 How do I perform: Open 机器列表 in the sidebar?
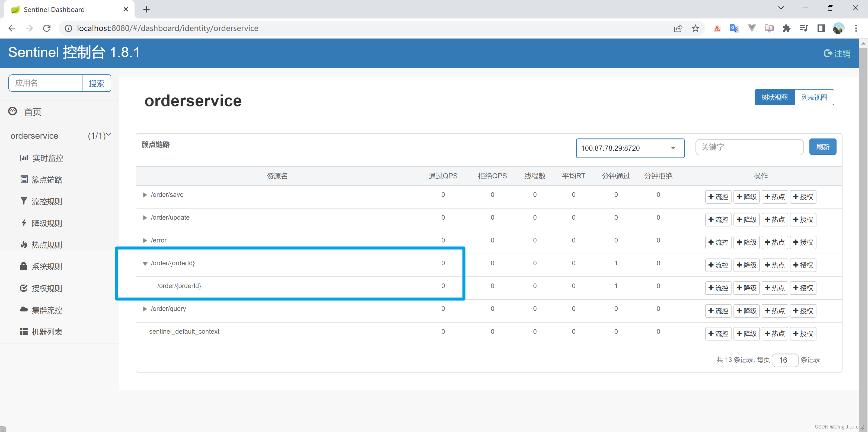click(42, 332)
